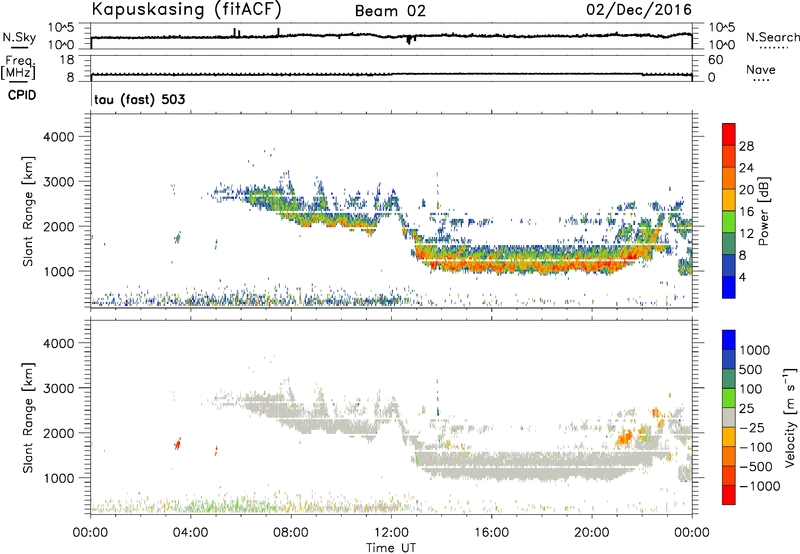Pick the red bottom segment of the Velocity colorbar
The height and width of the screenshot is (554, 800).
click(x=729, y=495)
